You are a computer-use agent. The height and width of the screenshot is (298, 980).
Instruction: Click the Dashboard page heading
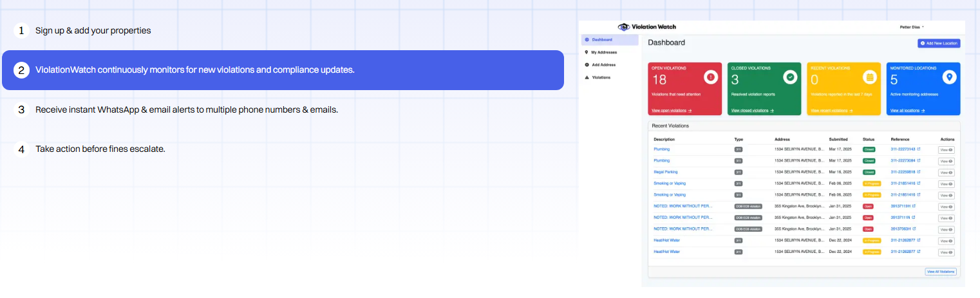[666, 42]
